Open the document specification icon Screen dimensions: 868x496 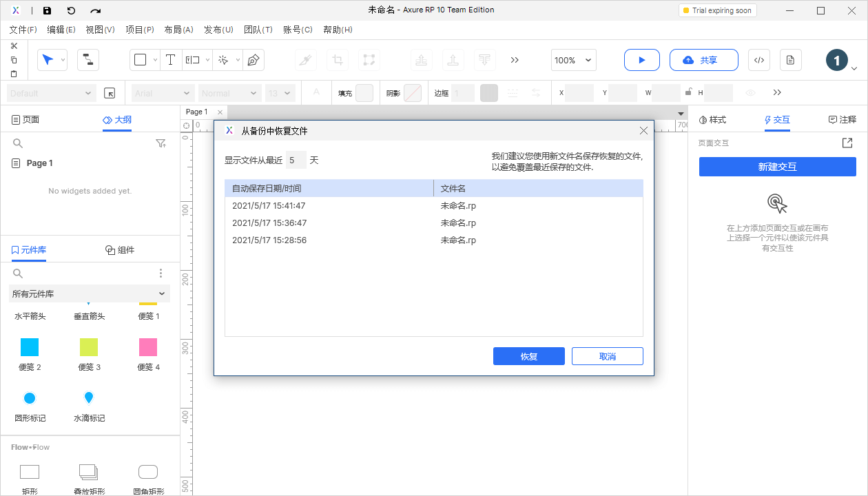point(790,60)
